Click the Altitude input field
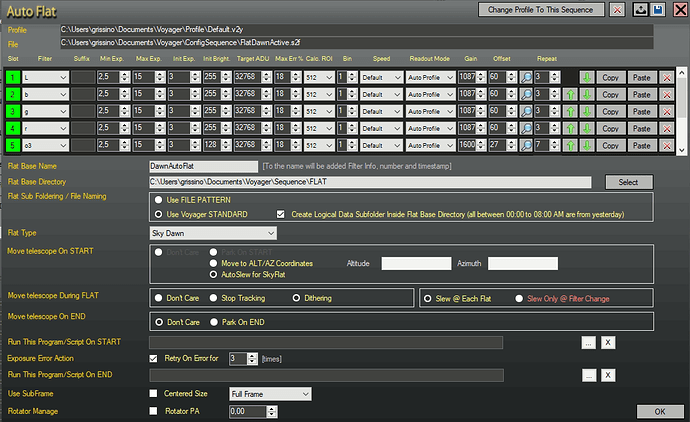 coord(416,263)
